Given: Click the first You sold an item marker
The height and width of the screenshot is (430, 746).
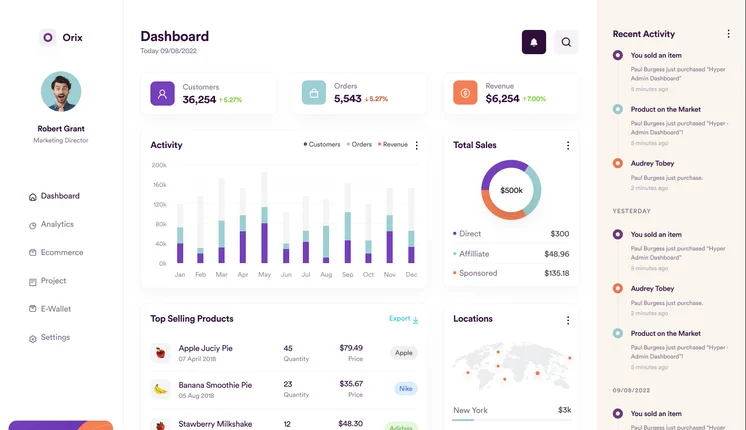Looking at the screenshot, I should pos(618,55).
